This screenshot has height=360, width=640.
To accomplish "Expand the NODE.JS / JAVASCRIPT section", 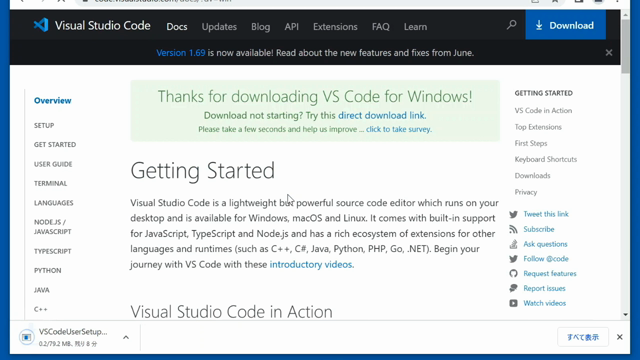I will pyautogui.click(x=53, y=227).
